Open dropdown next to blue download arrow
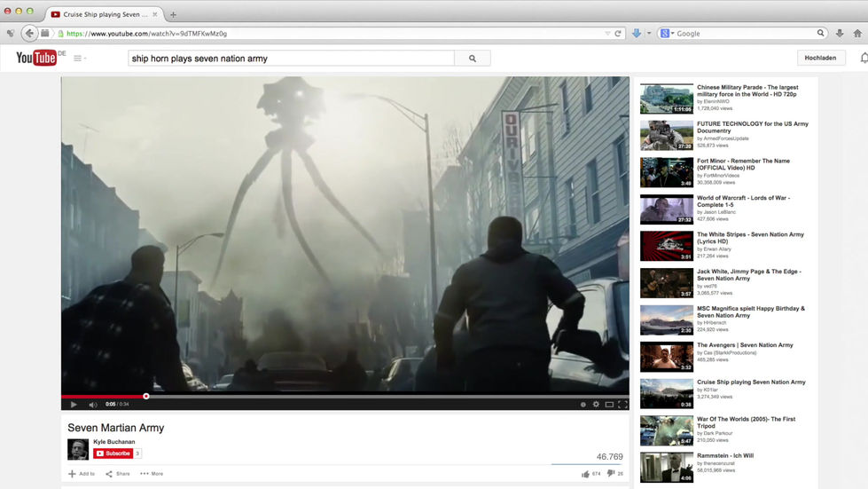 pos(649,33)
